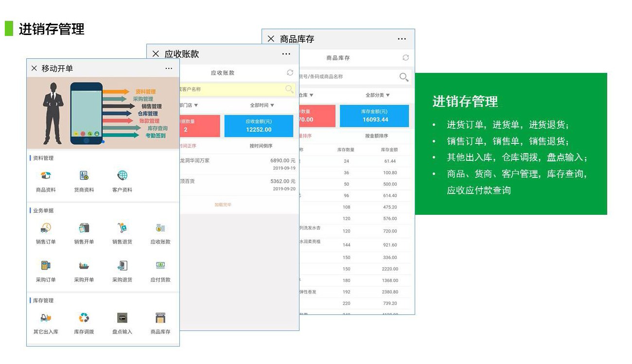This screenshot has height=364, width=632.
Task: Click the red 单据数量 card
Action: [199, 126]
